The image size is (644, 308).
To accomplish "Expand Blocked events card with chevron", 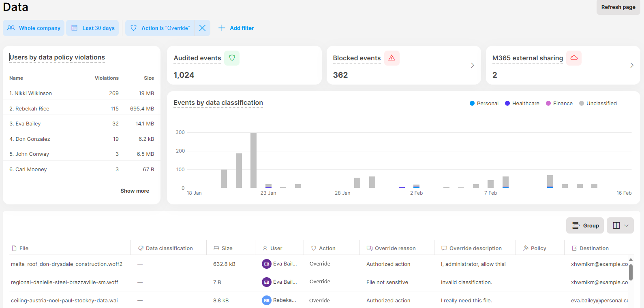I will [x=472, y=65].
